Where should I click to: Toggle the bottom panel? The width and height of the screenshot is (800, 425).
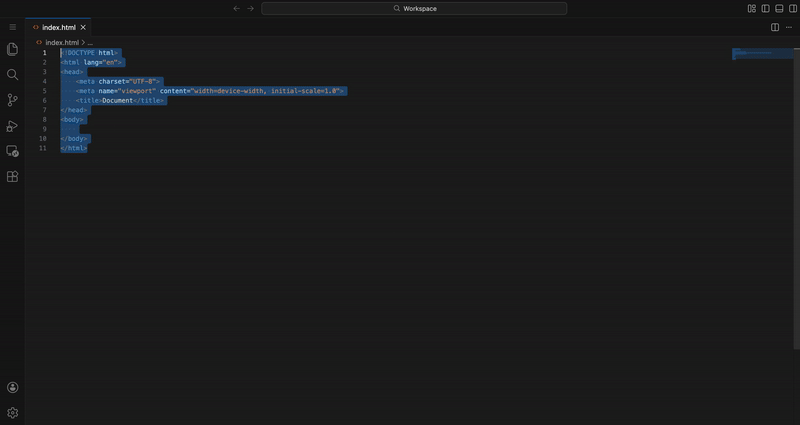pyautogui.click(x=779, y=8)
